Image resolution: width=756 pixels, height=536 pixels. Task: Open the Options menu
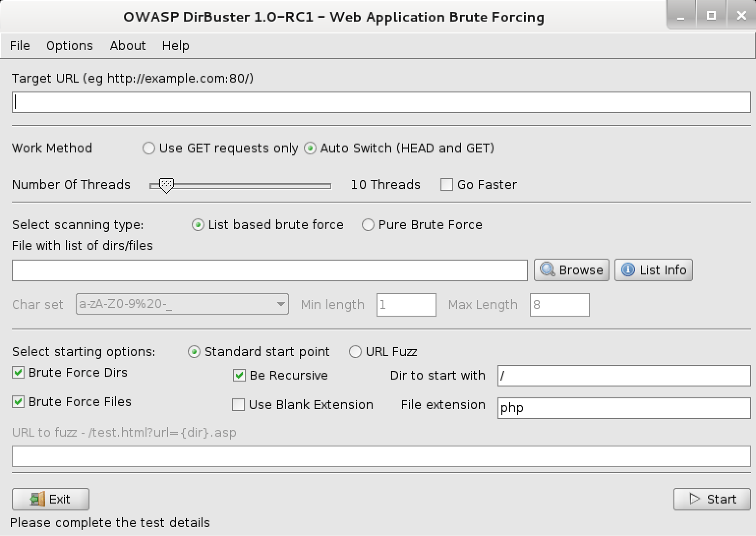pos(69,46)
